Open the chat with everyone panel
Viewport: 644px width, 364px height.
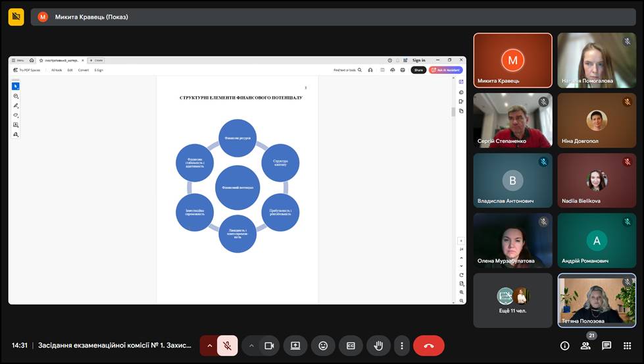[607, 346]
